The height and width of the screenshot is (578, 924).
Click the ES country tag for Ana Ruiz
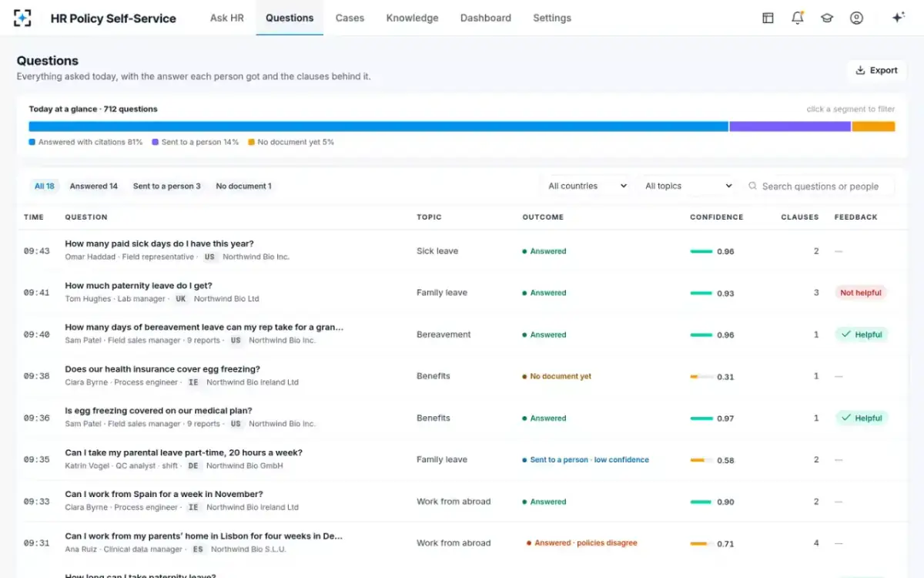coord(198,549)
